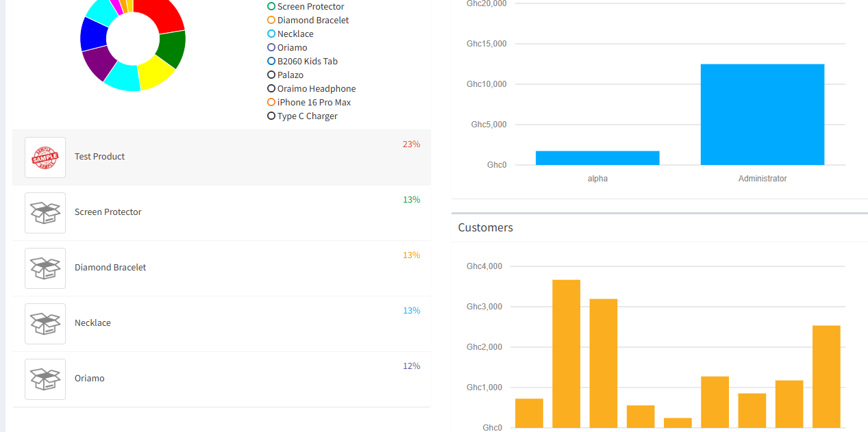Screen dimensions: 868x432
Task: Select the red segment of the donut chart
Action: [161, 14]
